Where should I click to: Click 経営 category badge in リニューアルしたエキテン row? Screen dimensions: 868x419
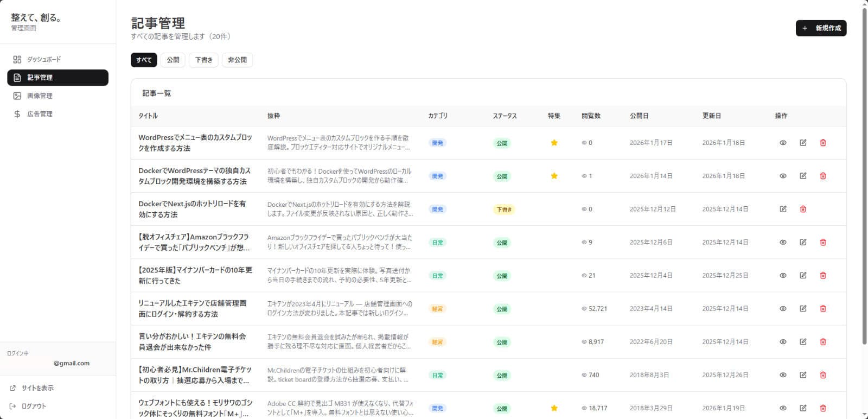click(437, 309)
